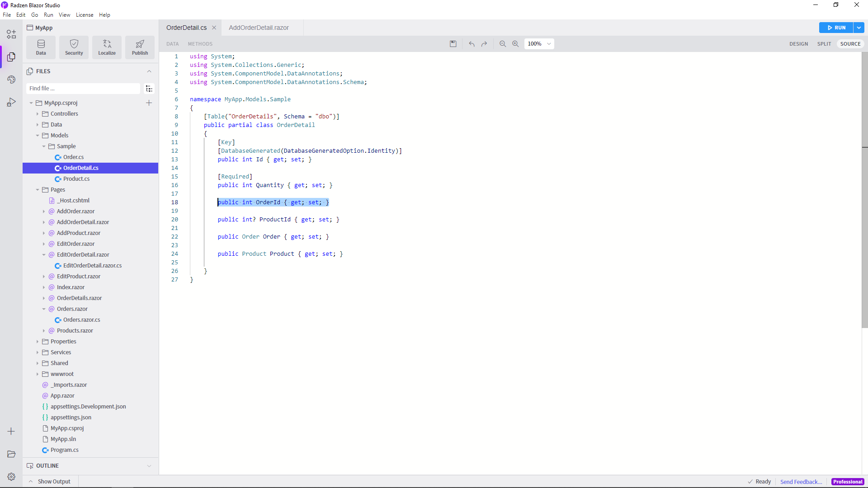Click the RUN button

(836, 28)
